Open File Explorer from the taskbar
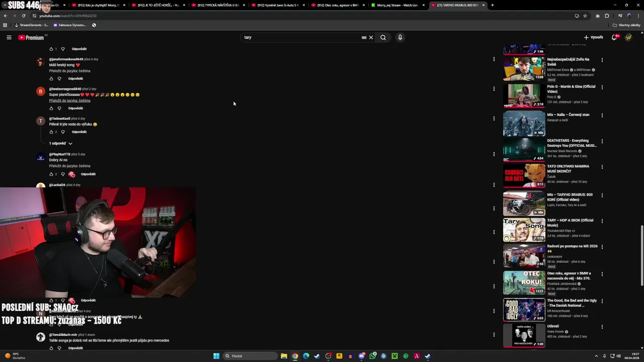Image resolution: width=644 pixels, height=362 pixels. [x=284, y=356]
